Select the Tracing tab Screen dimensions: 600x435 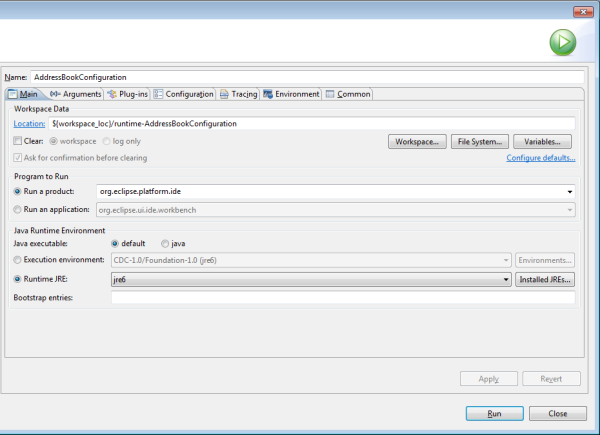pyautogui.click(x=238, y=94)
